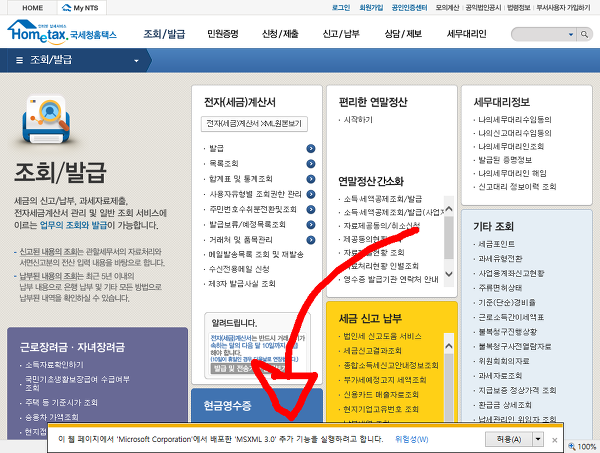Open the search box dropdown arrow
The height and width of the screenshot is (453, 600).
(x=571, y=34)
